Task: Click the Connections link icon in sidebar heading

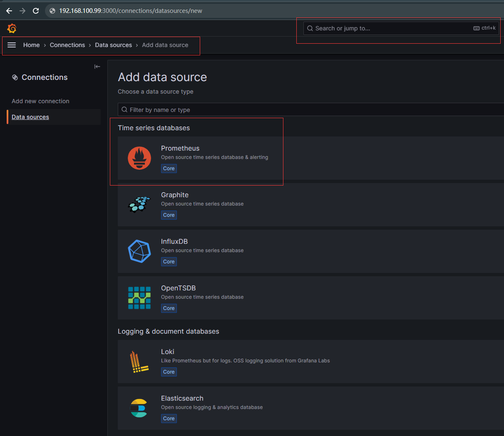Action: pyautogui.click(x=15, y=77)
